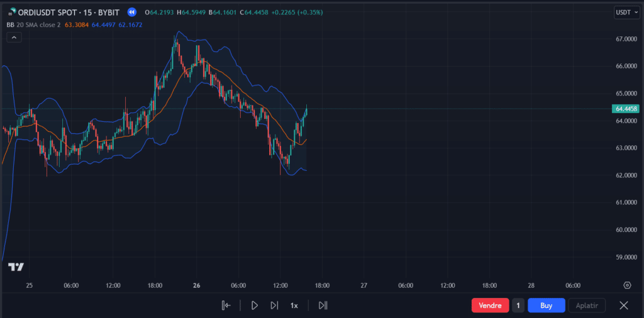Click the blue replay mode badge icon

point(131,13)
